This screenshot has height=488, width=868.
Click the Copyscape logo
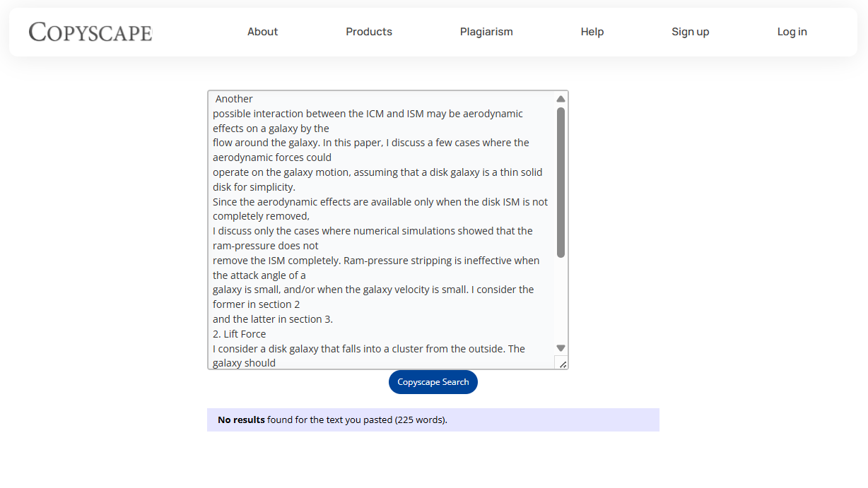(x=90, y=32)
